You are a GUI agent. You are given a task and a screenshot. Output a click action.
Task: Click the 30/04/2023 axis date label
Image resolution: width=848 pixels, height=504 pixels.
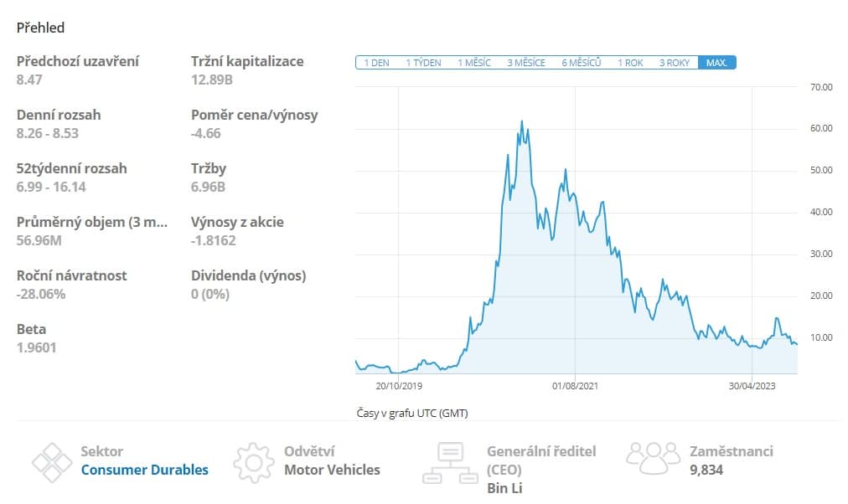pos(751,387)
